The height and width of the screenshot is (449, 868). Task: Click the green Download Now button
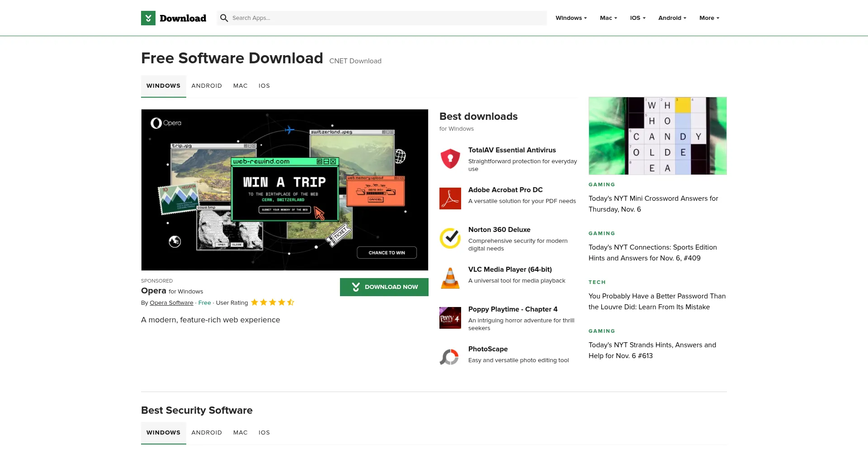pos(384,287)
